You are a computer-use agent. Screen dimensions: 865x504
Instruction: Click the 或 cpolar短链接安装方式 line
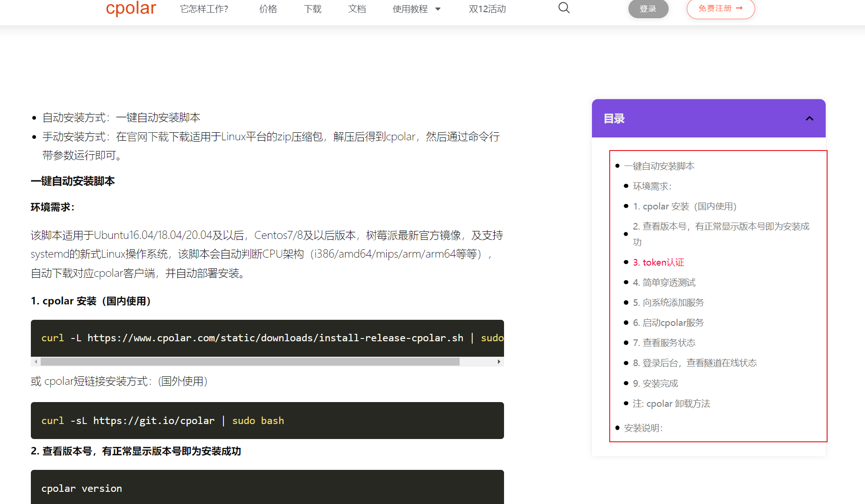click(x=119, y=382)
